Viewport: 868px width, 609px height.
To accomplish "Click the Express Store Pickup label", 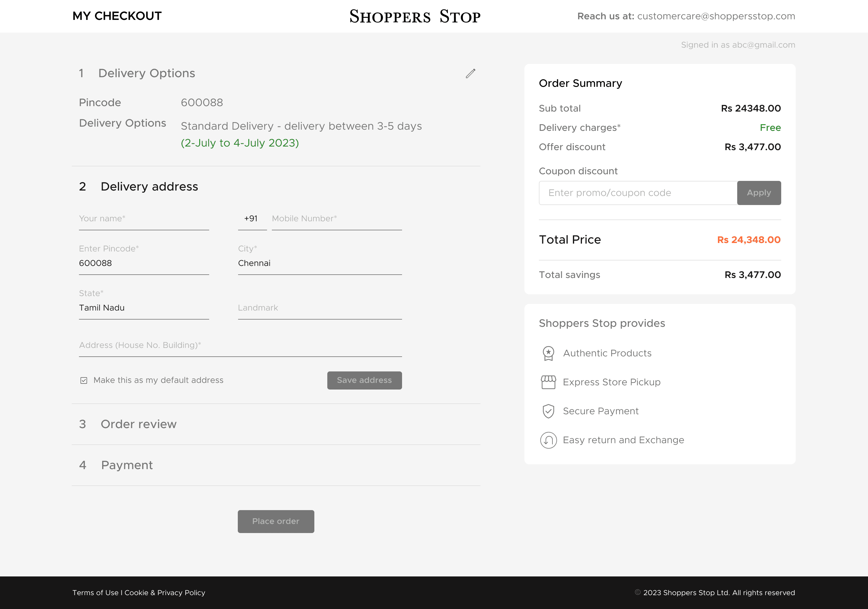I will pyautogui.click(x=612, y=382).
